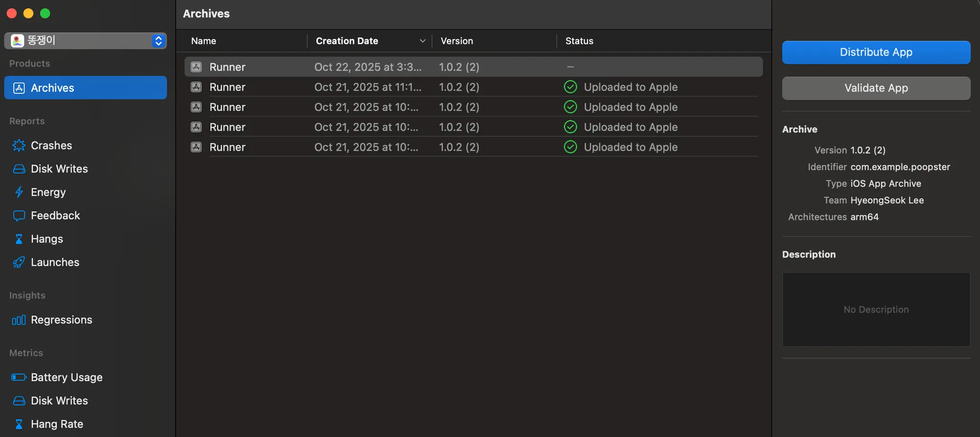This screenshot has height=437, width=980.
Task: Click archive icon of Oct 21 11:1... Runner
Action: click(196, 87)
